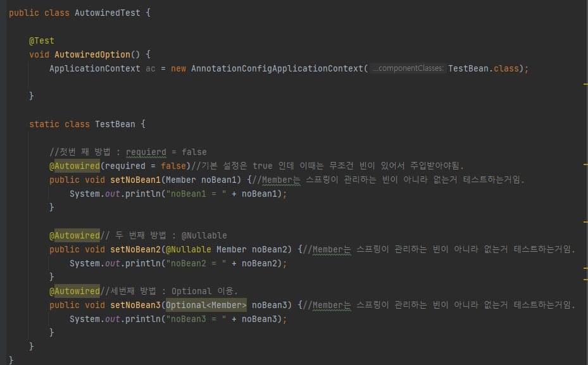
Task: Click the string literal "noBean2 = "
Action: (x=196, y=263)
